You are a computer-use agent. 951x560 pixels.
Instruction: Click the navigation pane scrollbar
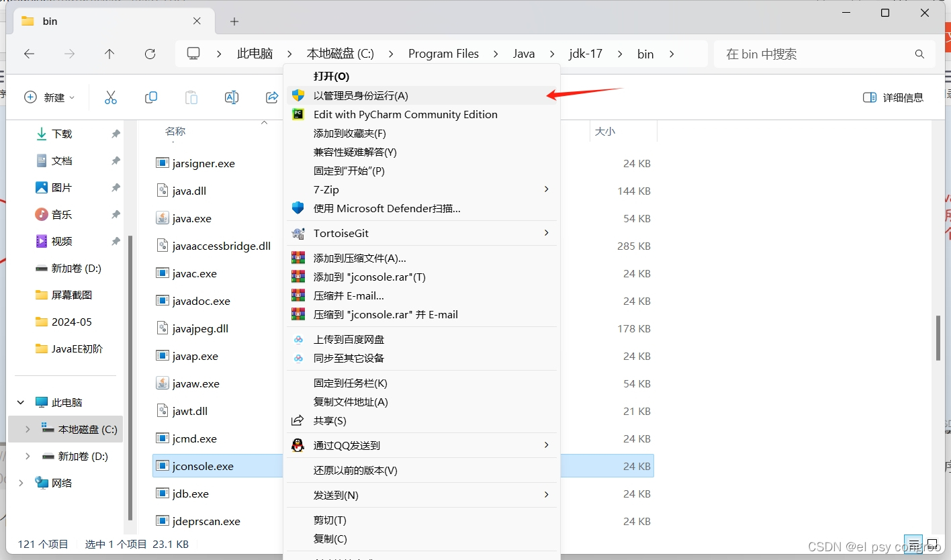pyautogui.click(x=130, y=378)
